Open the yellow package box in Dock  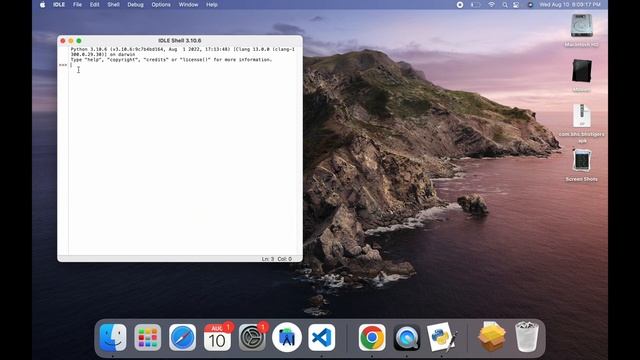(x=492, y=338)
